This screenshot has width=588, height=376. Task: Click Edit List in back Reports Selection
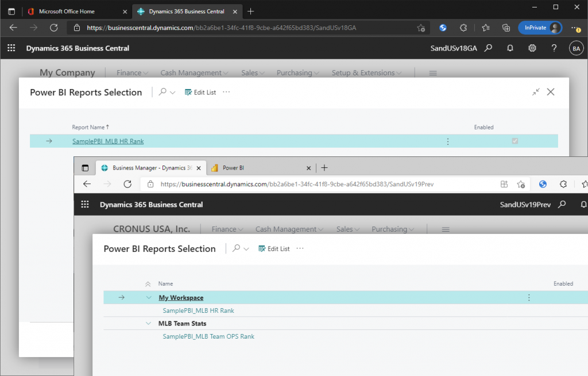click(200, 93)
